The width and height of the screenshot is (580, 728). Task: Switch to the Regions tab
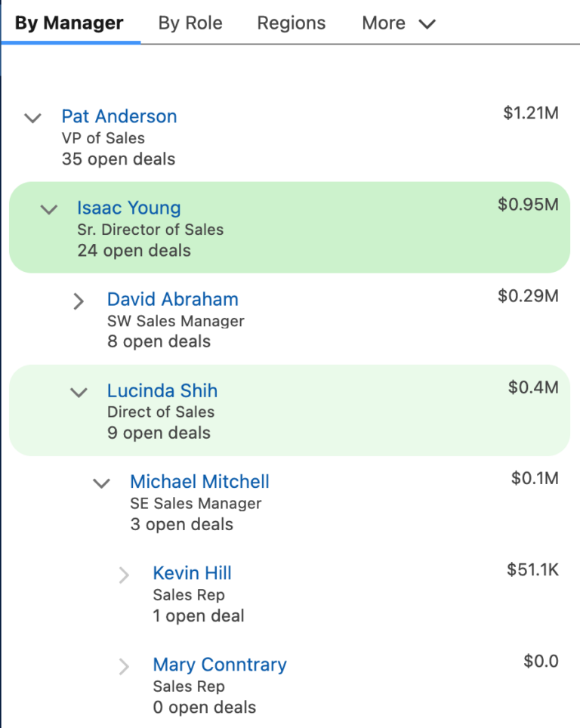coord(291,23)
